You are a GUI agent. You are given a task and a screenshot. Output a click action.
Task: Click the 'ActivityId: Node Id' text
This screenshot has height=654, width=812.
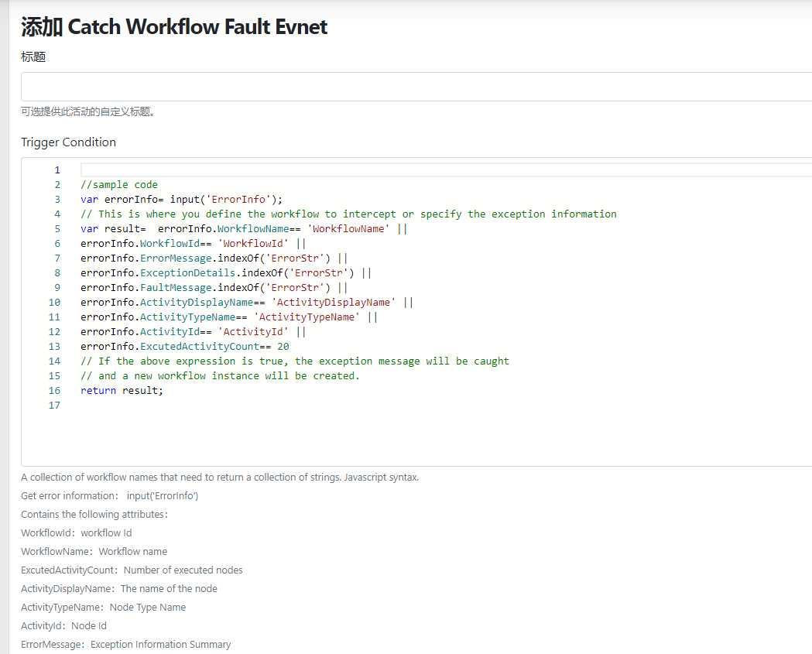tap(63, 626)
